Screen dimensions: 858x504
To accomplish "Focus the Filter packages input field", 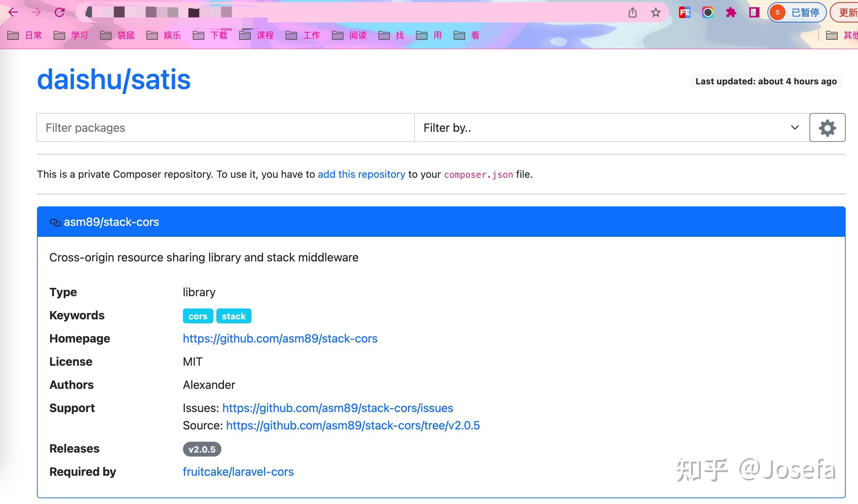I will tap(225, 127).
